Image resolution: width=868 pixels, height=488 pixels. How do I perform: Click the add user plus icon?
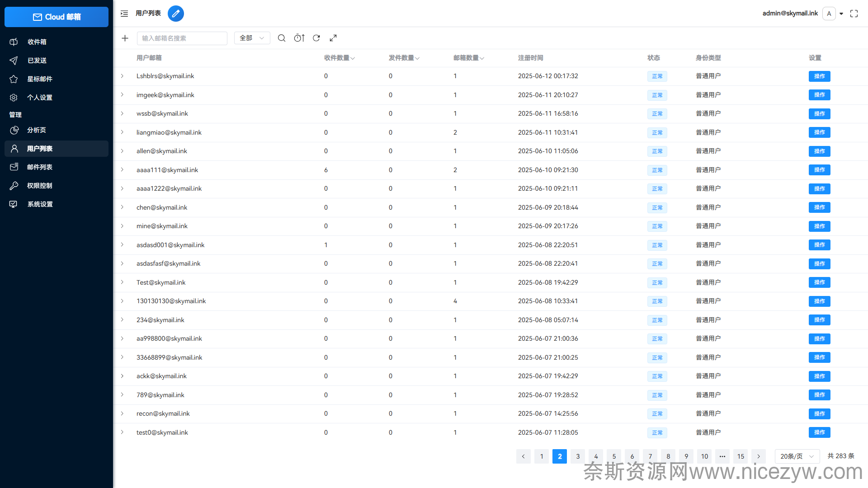[x=125, y=38]
